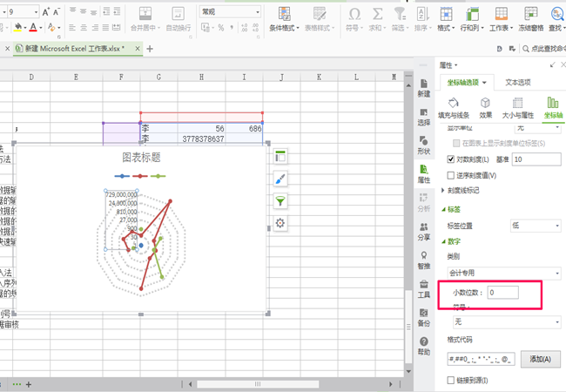Uncheck the 对数刻度 logarithmic scale checkbox
Viewport: 566px width, 392px height.
[x=450, y=159]
